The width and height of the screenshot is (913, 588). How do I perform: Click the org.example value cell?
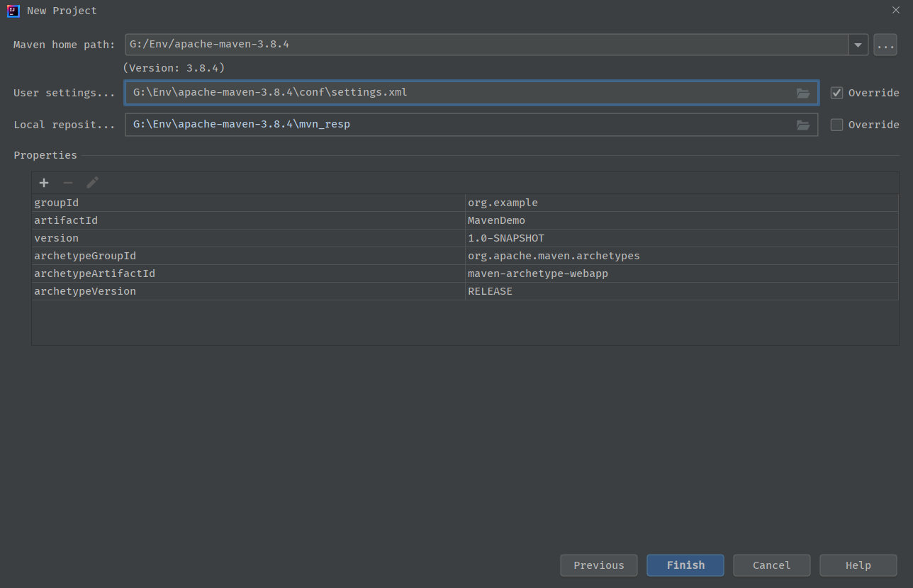(x=682, y=203)
